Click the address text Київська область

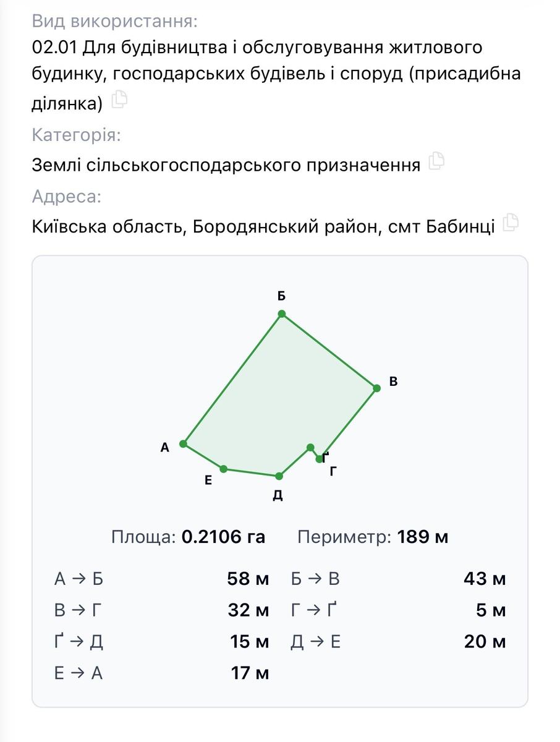[x=108, y=227]
